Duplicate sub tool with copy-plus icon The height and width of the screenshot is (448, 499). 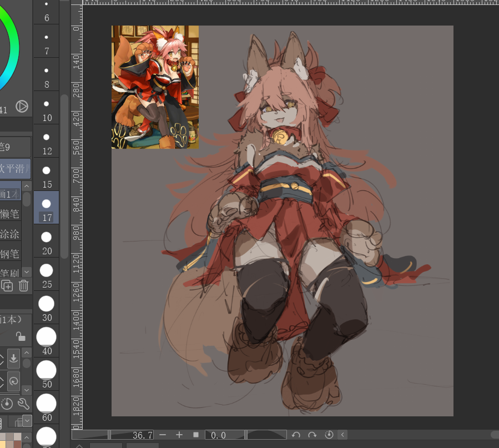tap(7, 286)
